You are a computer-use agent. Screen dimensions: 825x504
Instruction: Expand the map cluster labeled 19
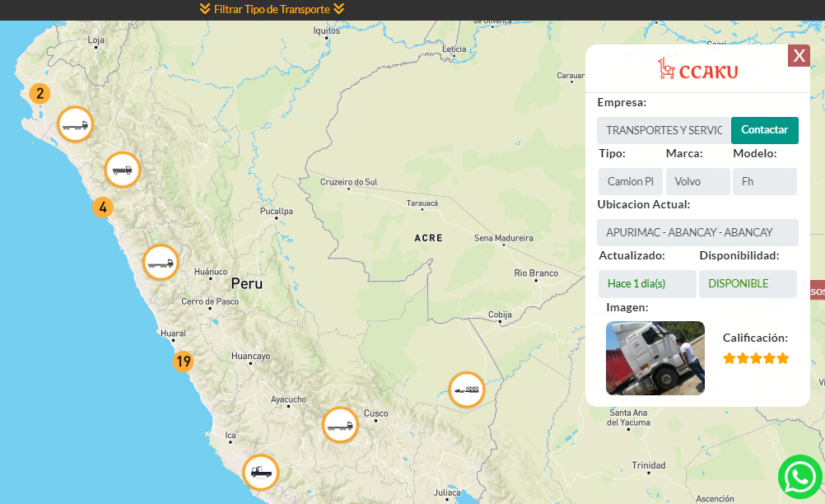(x=183, y=362)
